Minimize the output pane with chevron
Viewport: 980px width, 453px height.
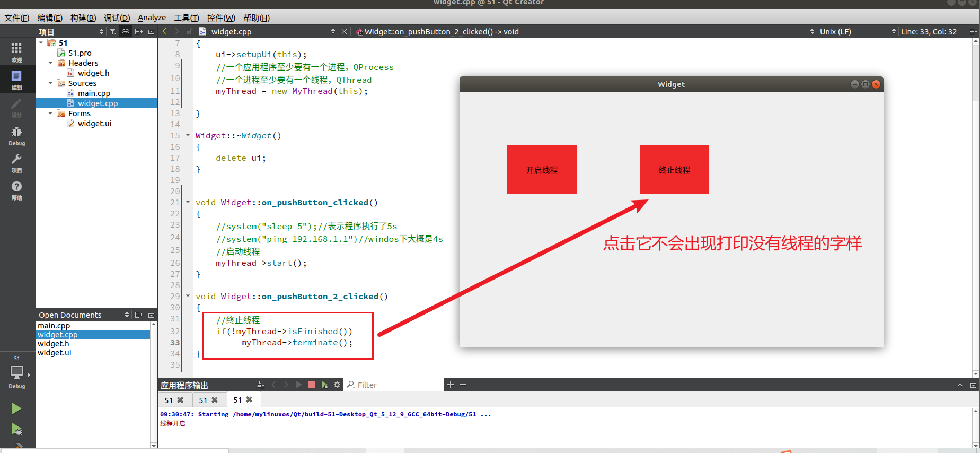click(960, 385)
